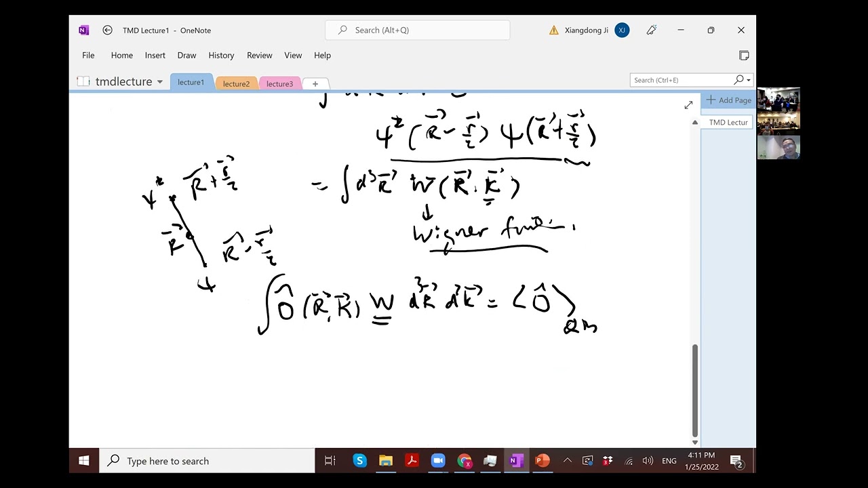Screen dimensions: 868x488
Task: Click the scroll up arrow of the page
Action: coord(694,122)
